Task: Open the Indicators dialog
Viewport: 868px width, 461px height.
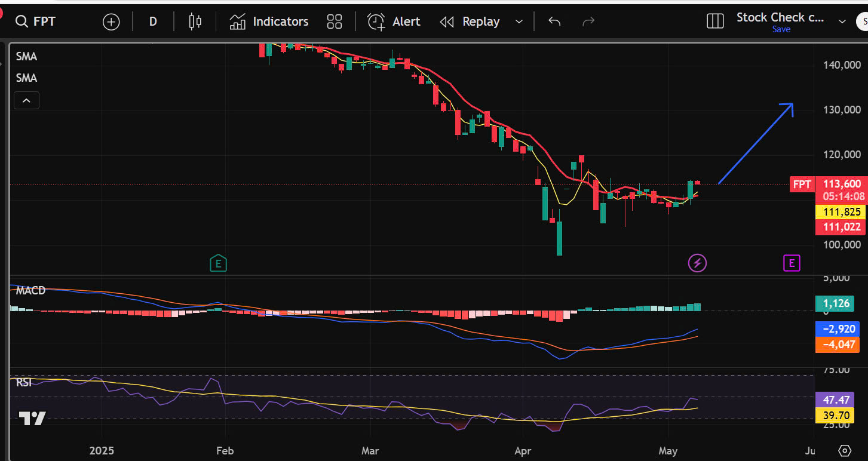Action: [x=269, y=22]
